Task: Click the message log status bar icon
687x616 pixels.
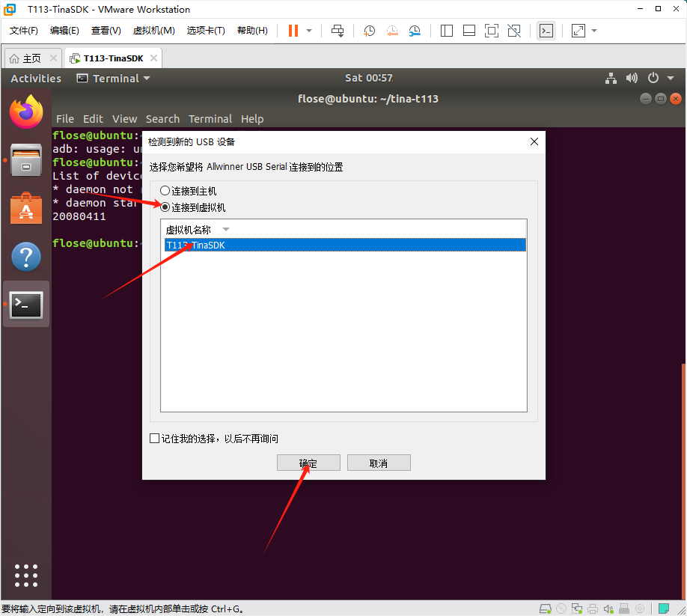Action: point(664,609)
